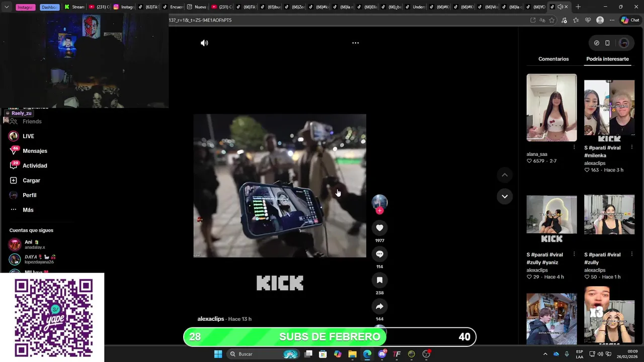Click Cargar to upload a video

coord(31,180)
